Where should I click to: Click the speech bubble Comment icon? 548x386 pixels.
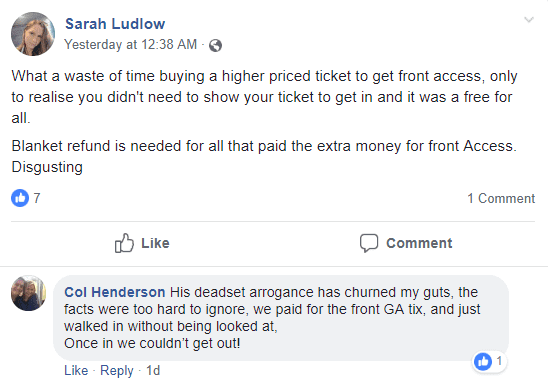[x=369, y=243]
